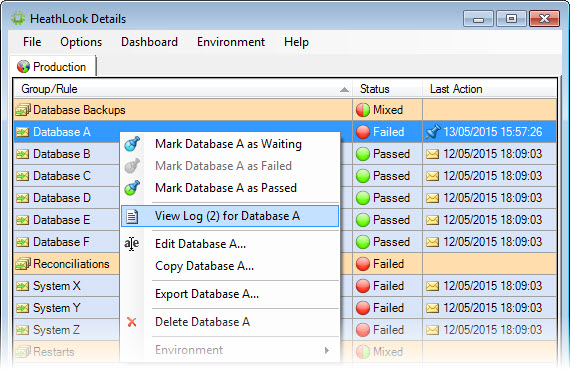Click the half red-green Mixed icon for Database Backups

[x=363, y=110]
